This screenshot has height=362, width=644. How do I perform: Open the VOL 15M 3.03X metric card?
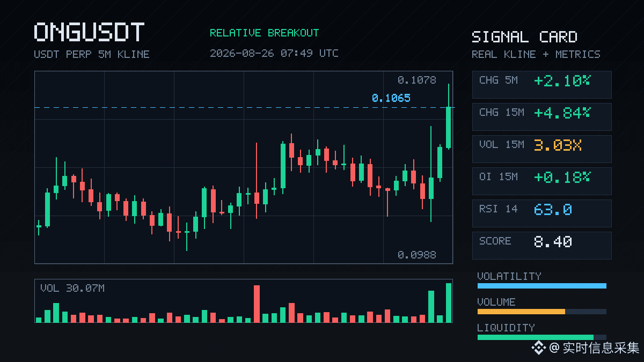[x=541, y=149]
